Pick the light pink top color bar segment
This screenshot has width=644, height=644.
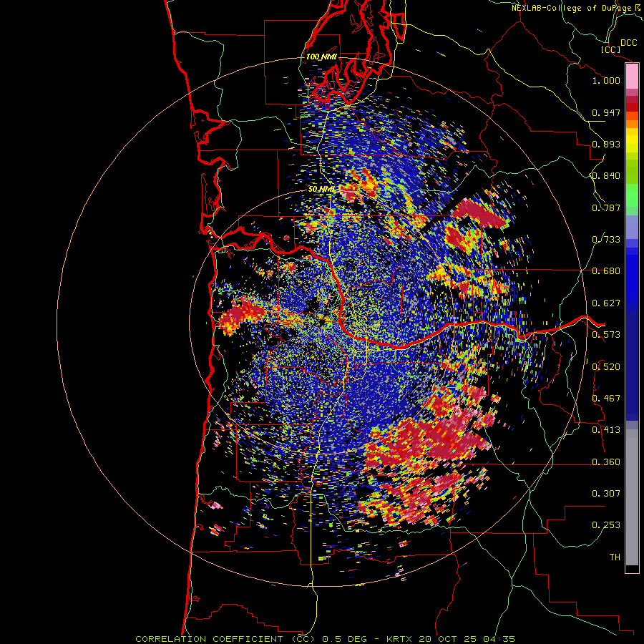[632, 77]
